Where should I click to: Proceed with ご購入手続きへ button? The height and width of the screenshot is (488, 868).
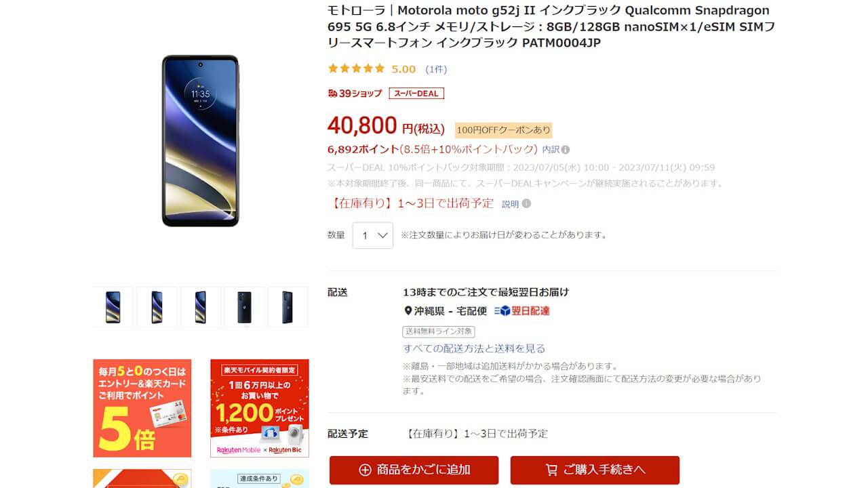coord(595,470)
